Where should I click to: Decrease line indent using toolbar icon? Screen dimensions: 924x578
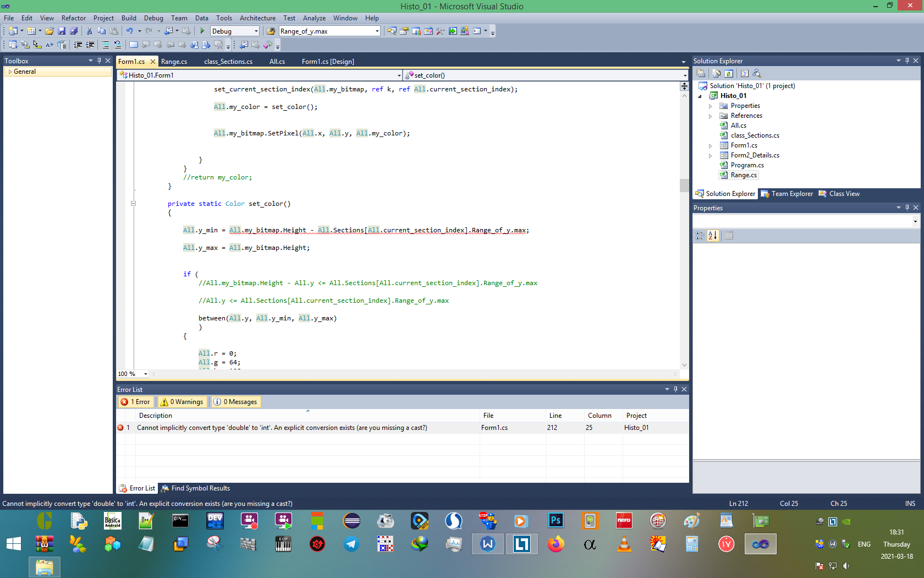pos(78,45)
